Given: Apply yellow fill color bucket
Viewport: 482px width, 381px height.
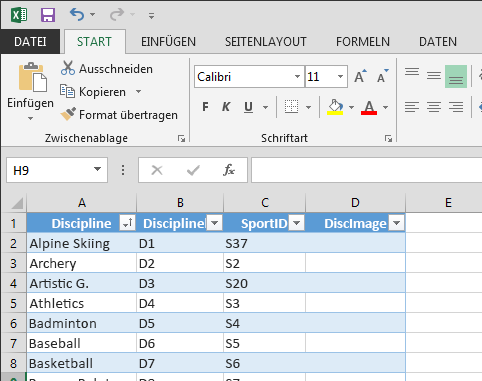Looking at the screenshot, I should pos(335,107).
